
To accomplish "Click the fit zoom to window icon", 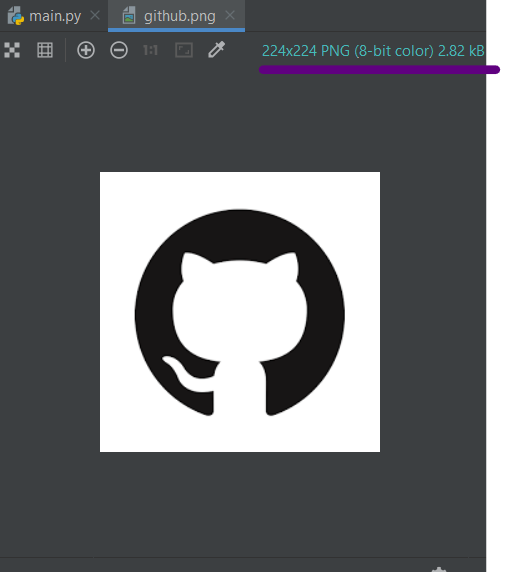I will [x=184, y=50].
